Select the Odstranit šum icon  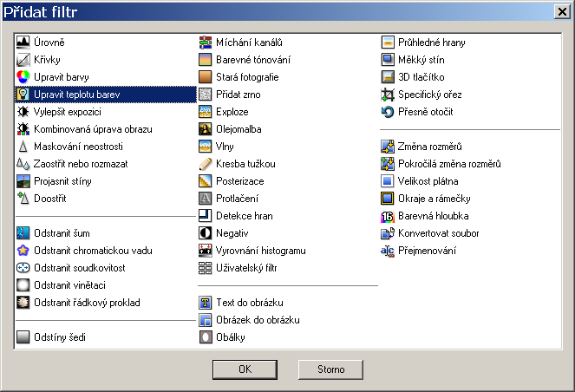pos(23,233)
